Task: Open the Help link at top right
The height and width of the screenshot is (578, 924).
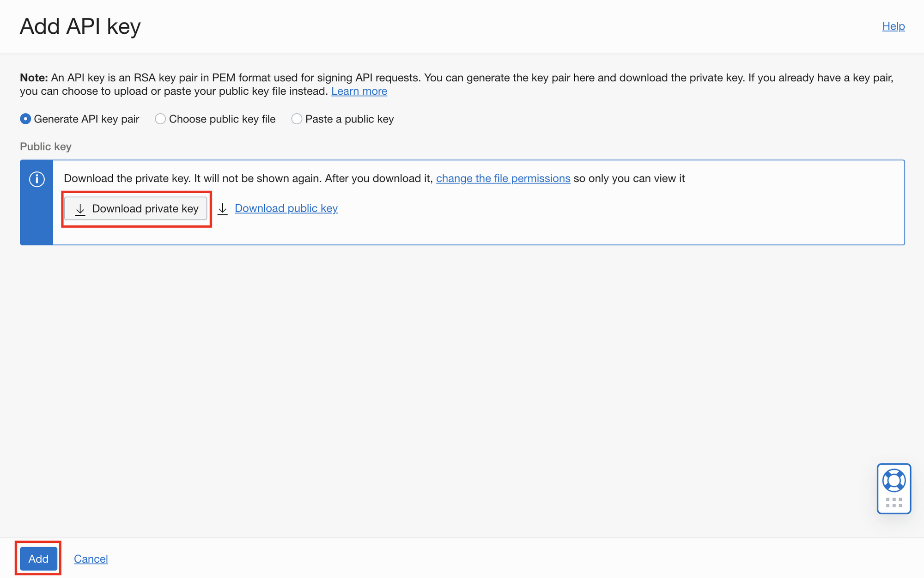Action: click(893, 26)
